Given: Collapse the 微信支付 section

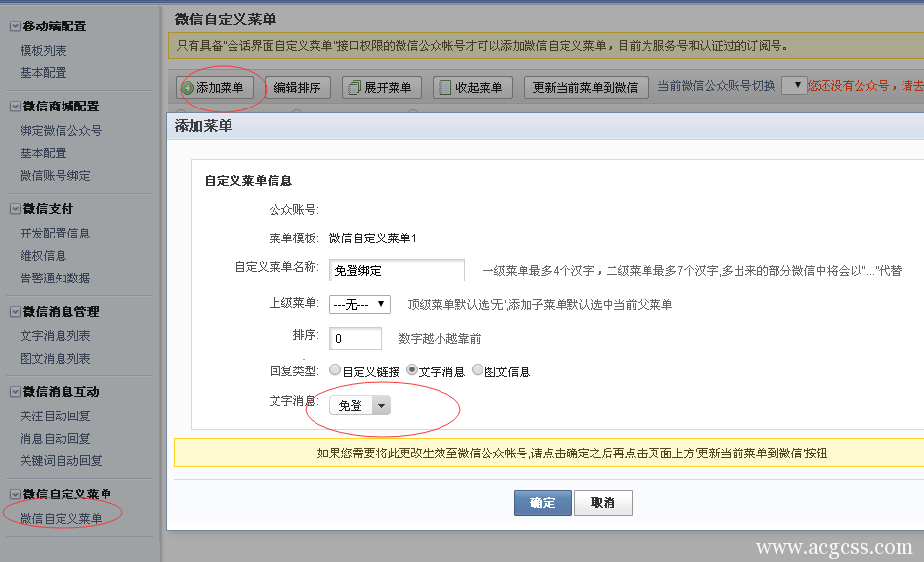Looking at the screenshot, I should tap(15, 209).
